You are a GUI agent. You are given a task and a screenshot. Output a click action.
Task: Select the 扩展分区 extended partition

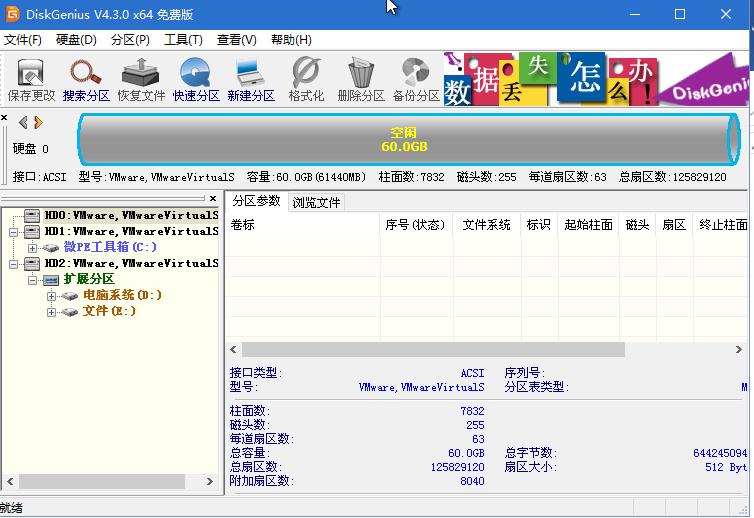tap(89, 278)
